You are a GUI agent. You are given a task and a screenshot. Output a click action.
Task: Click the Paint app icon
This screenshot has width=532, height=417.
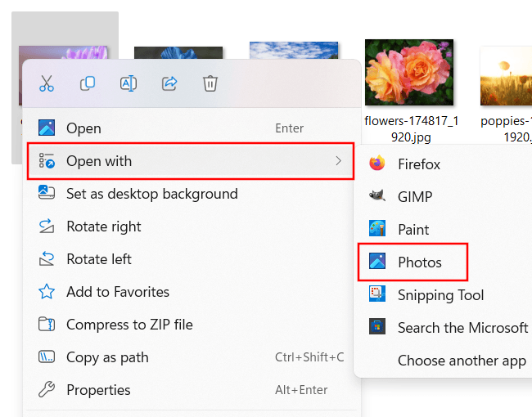pyautogui.click(x=377, y=230)
